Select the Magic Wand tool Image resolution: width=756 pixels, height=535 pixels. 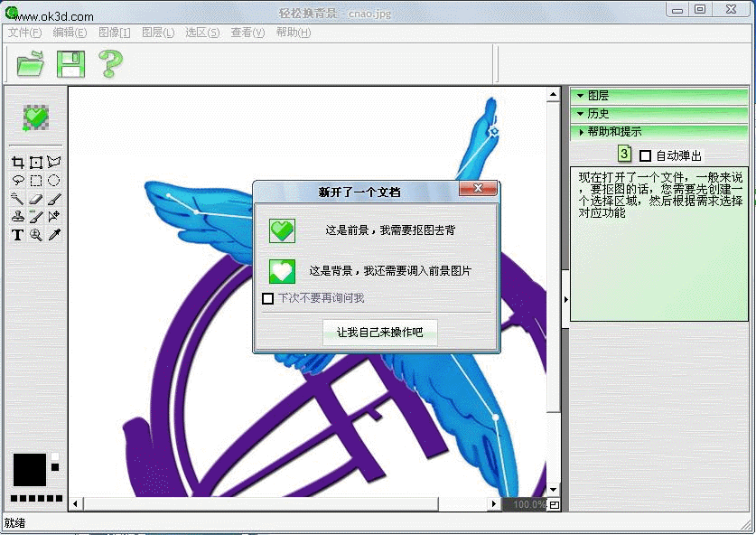point(17,199)
